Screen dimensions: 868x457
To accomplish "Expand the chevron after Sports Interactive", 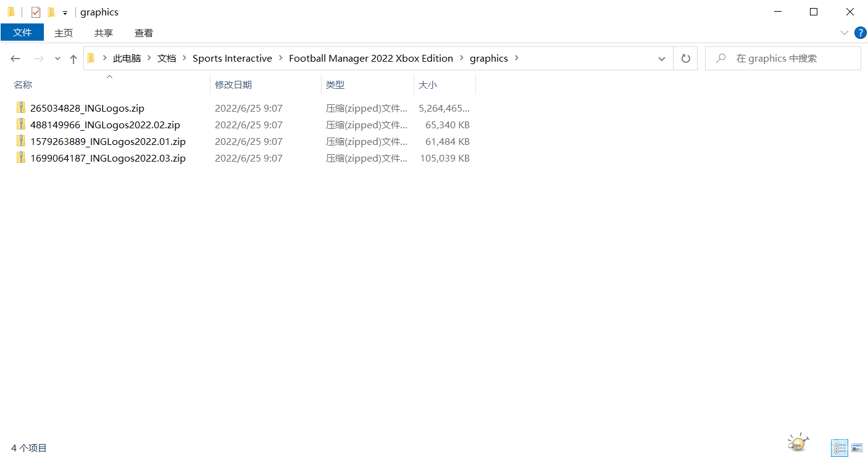I will tap(280, 59).
